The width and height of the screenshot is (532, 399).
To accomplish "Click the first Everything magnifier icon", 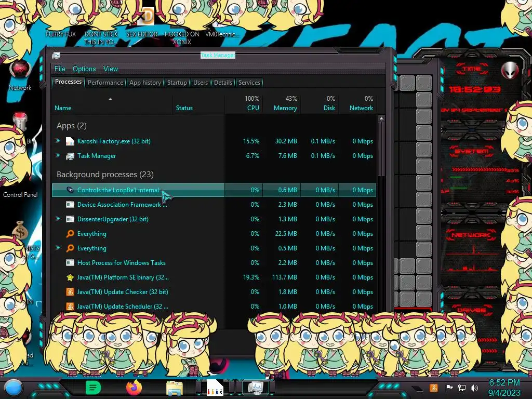I will point(70,234).
